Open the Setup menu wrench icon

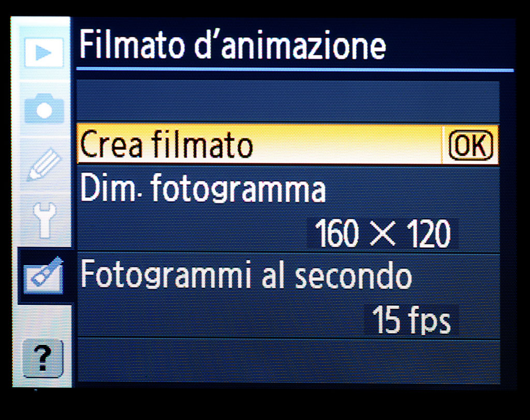pyautogui.click(x=45, y=220)
